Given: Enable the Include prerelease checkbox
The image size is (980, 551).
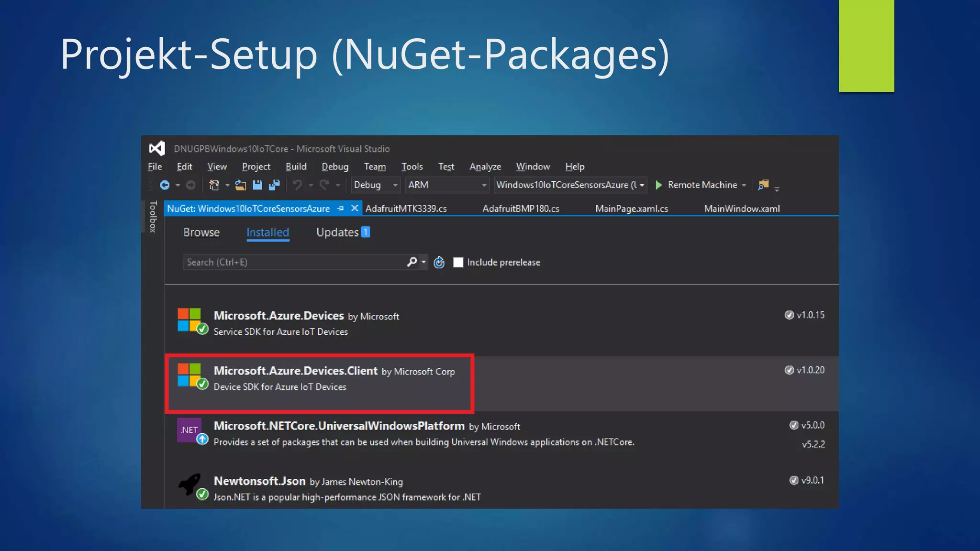Looking at the screenshot, I should [x=458, y=262].
